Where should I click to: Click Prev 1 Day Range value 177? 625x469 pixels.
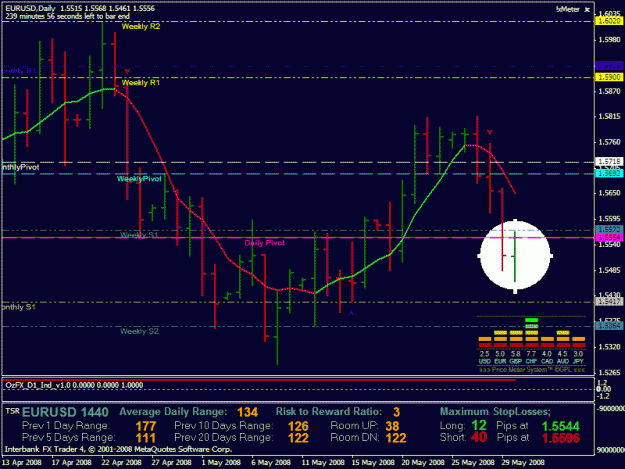pos(146,426)
